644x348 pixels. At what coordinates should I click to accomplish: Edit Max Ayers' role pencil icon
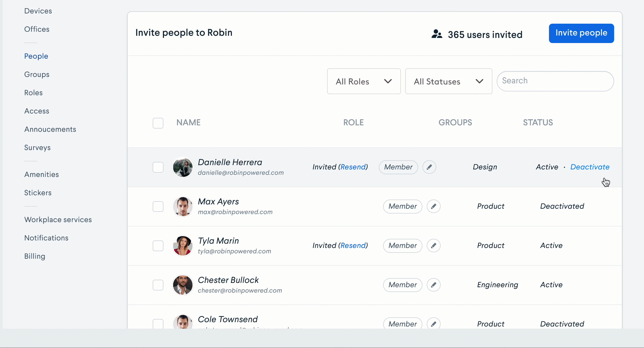[434, 206]
